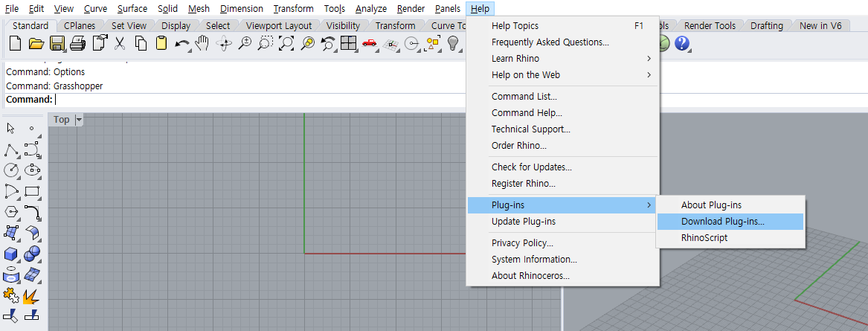Image resolution: width=868 pixels, height=331 pixels.
Task: Select the Circle tool
Action: click(11, 170)
